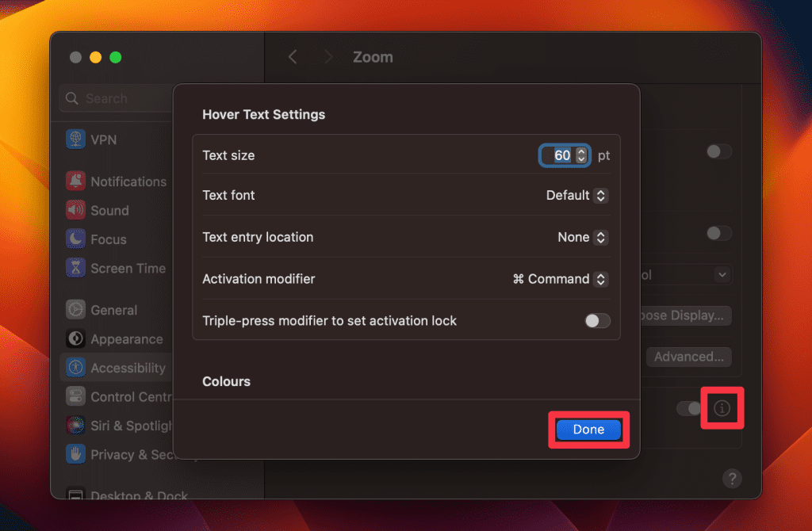Open Siri & Spotlight settings
Screen dimensions: 812x531
(x=127, y=426)
